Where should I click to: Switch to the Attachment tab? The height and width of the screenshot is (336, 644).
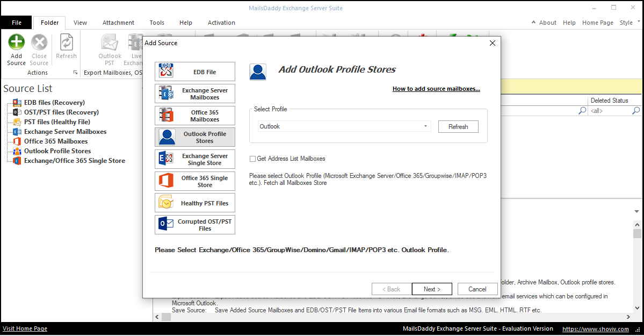pyautogui.click(x=118, y=23)
